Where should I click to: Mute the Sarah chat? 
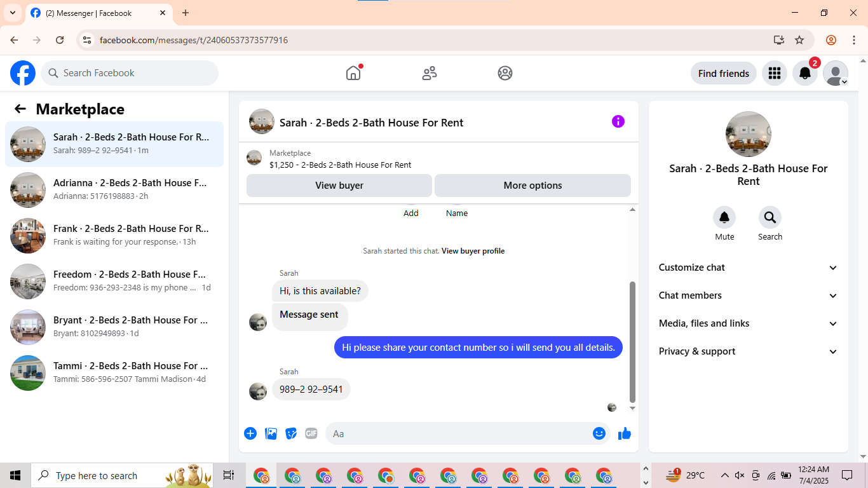coord(724,218)
